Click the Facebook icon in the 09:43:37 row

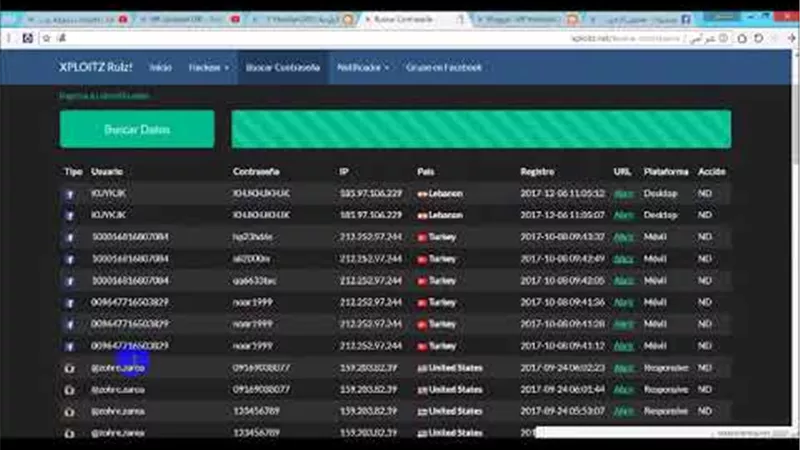(x=70, y=237)
